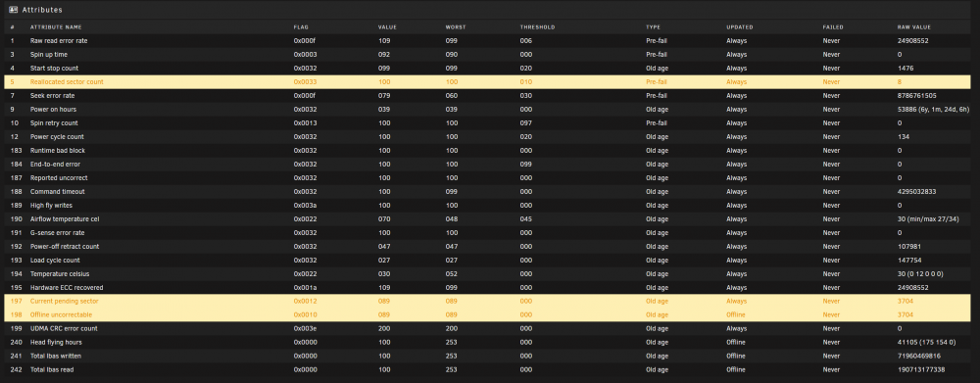Click threshold 006 of Raw read error rate
The width and height of the screenshot is (980, 383).
pos(526,40)
